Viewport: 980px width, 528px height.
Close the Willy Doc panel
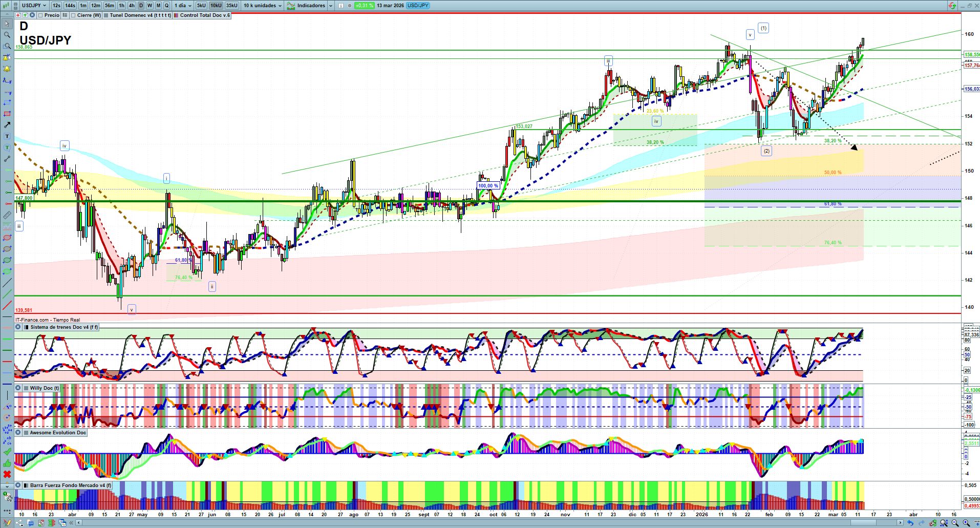pos(18,388)
